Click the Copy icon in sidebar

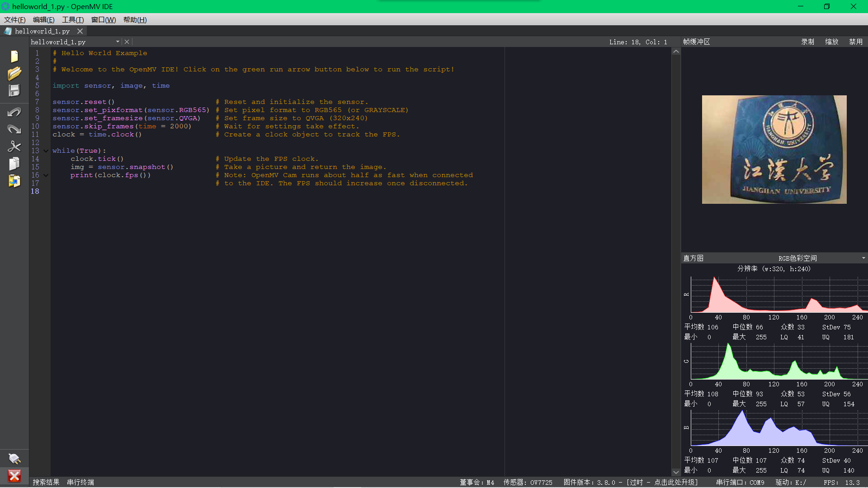pyautogui.click(x=14, y=164)
